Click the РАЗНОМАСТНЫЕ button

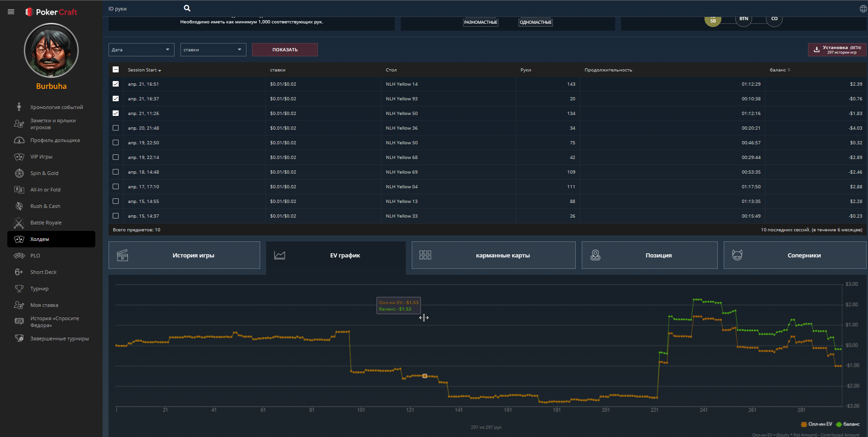coord(480,22)
